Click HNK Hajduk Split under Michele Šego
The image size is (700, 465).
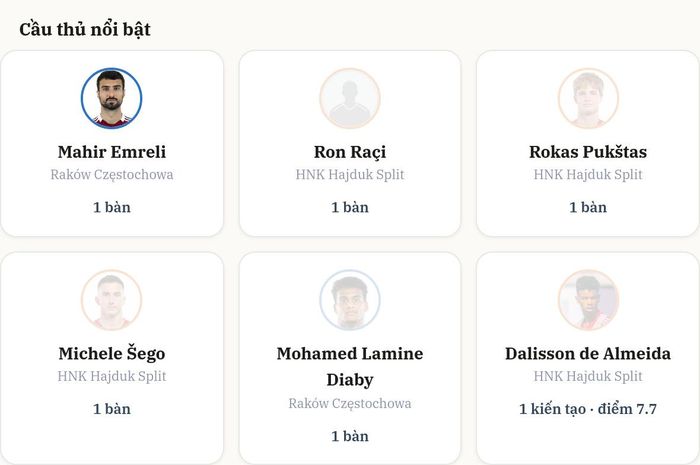112,376
